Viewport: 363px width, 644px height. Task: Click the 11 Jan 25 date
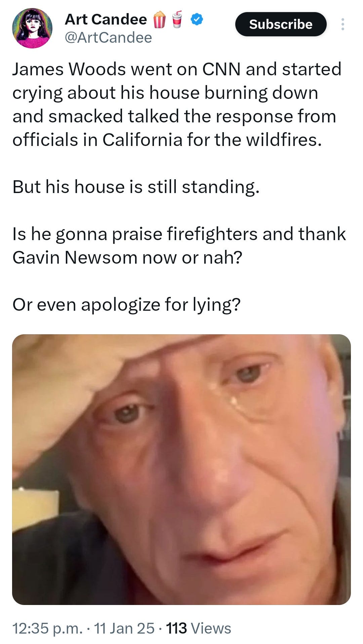tap(124, 628)
